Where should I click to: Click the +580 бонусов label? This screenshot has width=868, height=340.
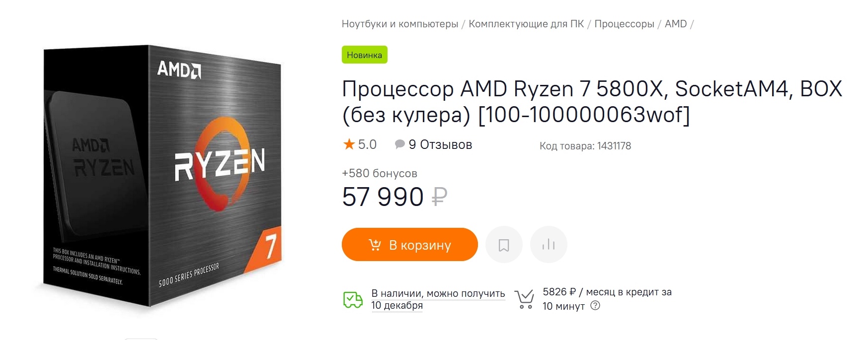point(380,173)
